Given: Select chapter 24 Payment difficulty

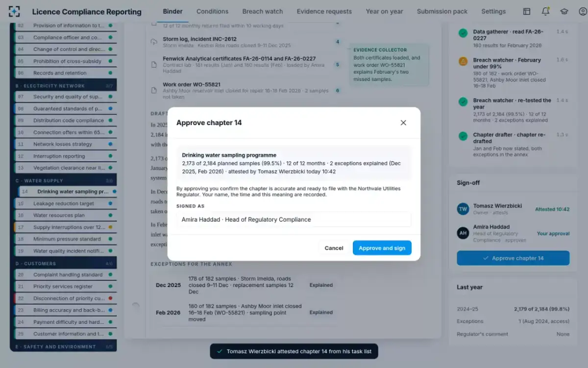Looking at the screenshot, I should click(x=66, y=322).
